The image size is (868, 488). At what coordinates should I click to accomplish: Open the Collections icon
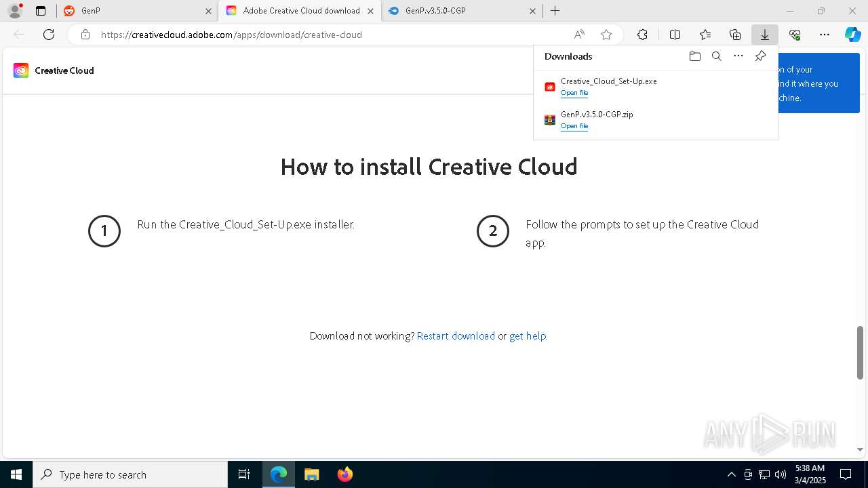click(735, 35)
